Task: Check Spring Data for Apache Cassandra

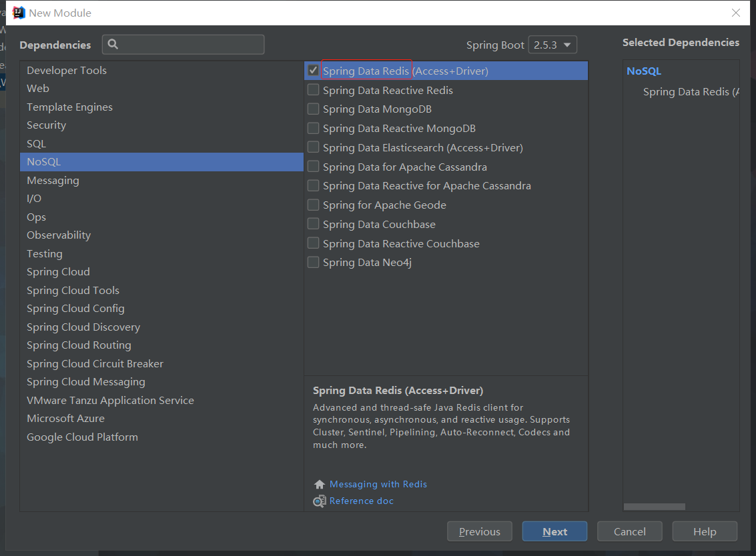Action: pos(314,166)
